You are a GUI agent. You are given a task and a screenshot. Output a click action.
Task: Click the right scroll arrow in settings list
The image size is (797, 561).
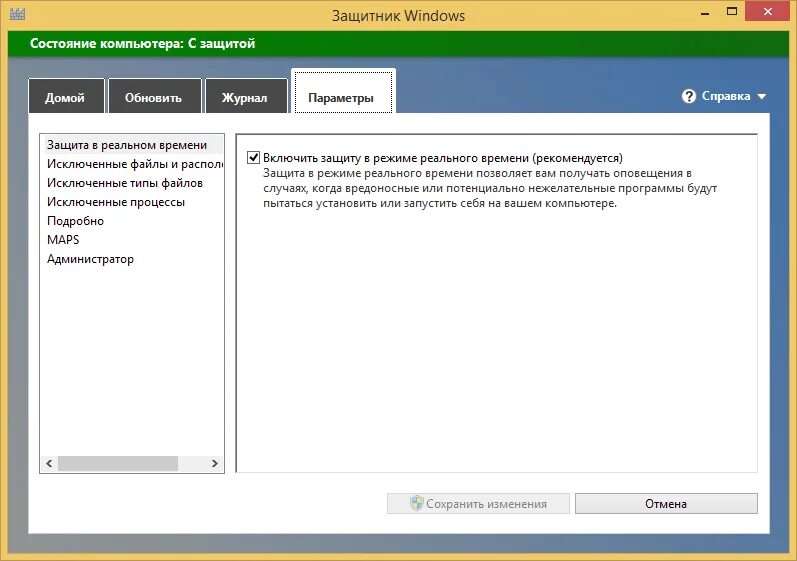[214, 463]
